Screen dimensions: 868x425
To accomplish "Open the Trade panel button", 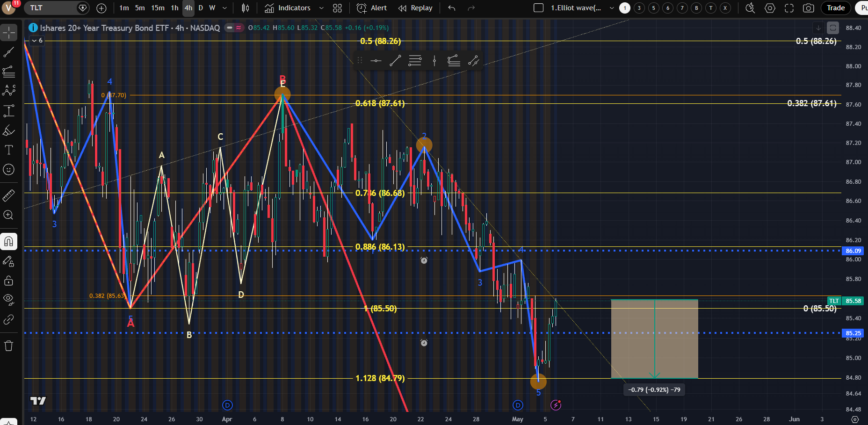I will click(836, 8).
